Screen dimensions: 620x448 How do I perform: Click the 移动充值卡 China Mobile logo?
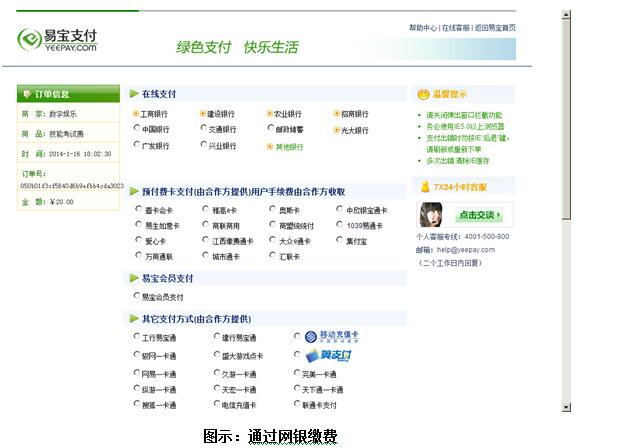[332, 336]
